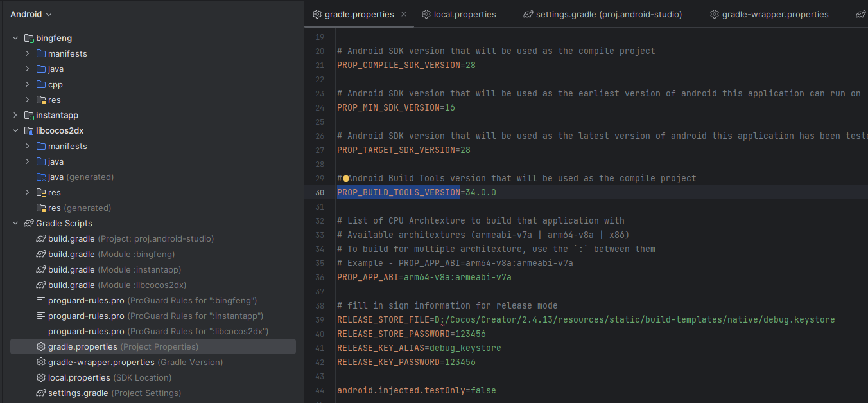Close the gradle.properties editor tab
This screenshot has height=403, width=868.
pos(404,14)
